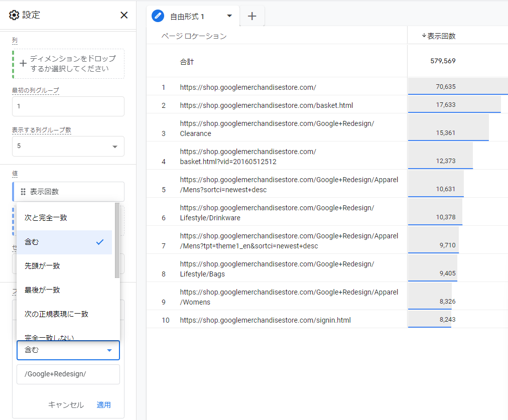Open the 自由形式 1 tab dropdown arrow

tap(229, 16)
